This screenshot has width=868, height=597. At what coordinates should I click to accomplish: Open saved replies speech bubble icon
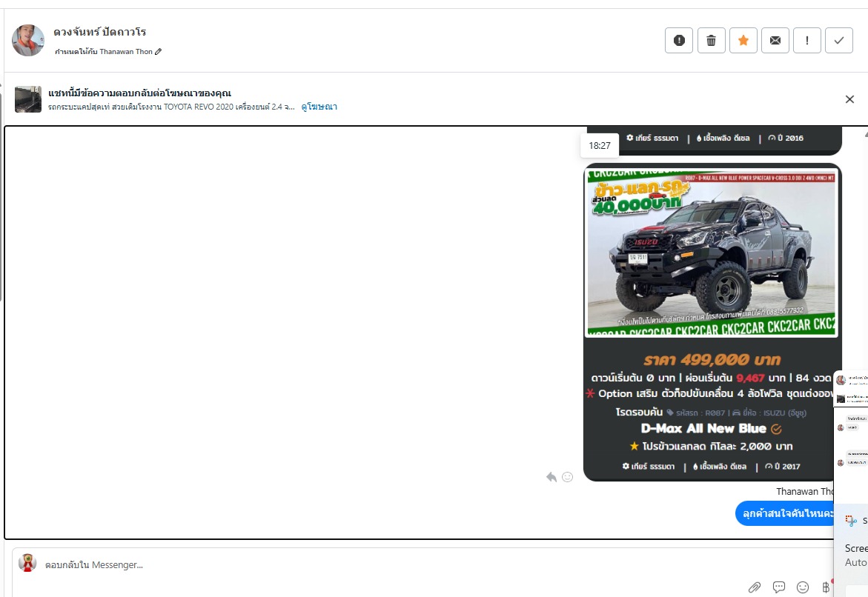coord(779,587)
